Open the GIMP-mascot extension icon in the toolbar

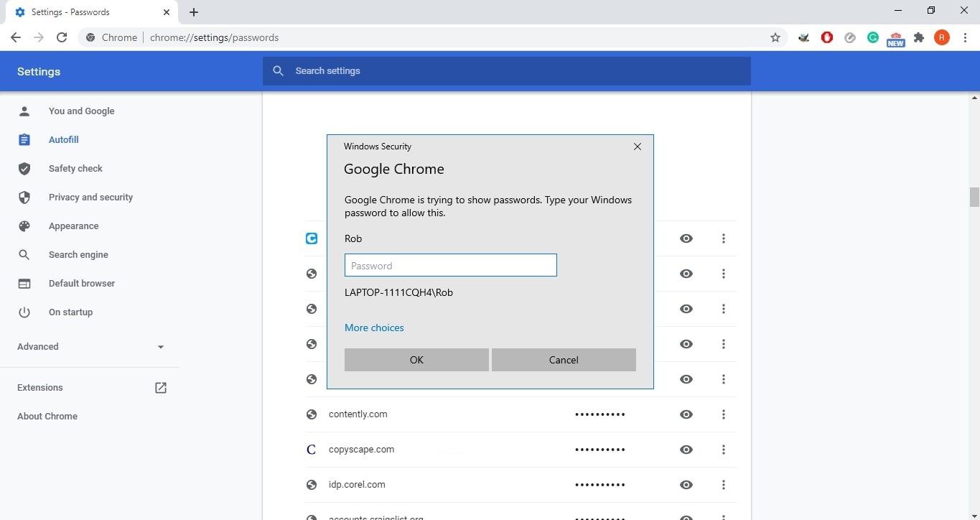(804, 37)
